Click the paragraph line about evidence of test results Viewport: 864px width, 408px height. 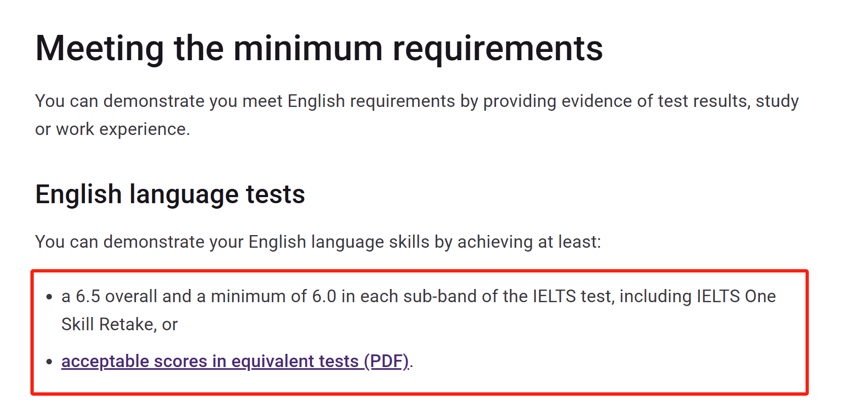[x=417, y=101]
